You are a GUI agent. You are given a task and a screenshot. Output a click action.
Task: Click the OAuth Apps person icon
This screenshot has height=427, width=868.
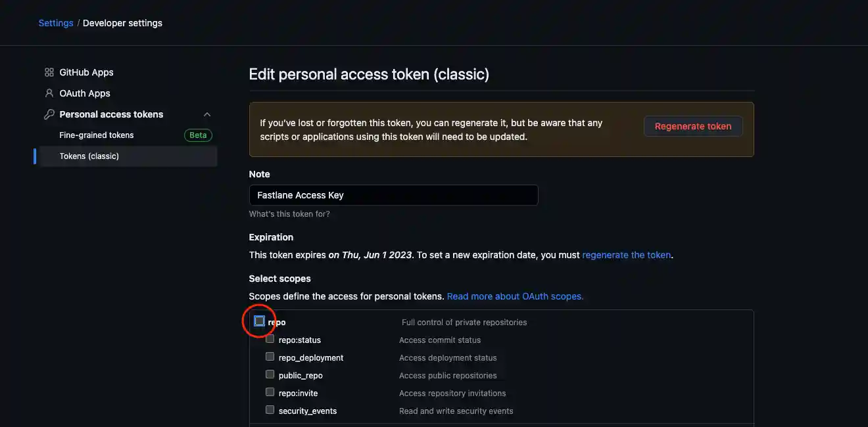48,93
